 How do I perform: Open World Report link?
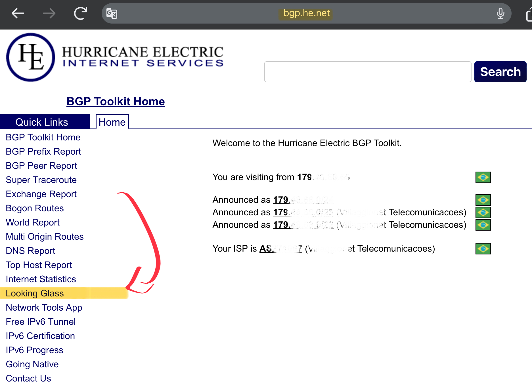[33, 222]
